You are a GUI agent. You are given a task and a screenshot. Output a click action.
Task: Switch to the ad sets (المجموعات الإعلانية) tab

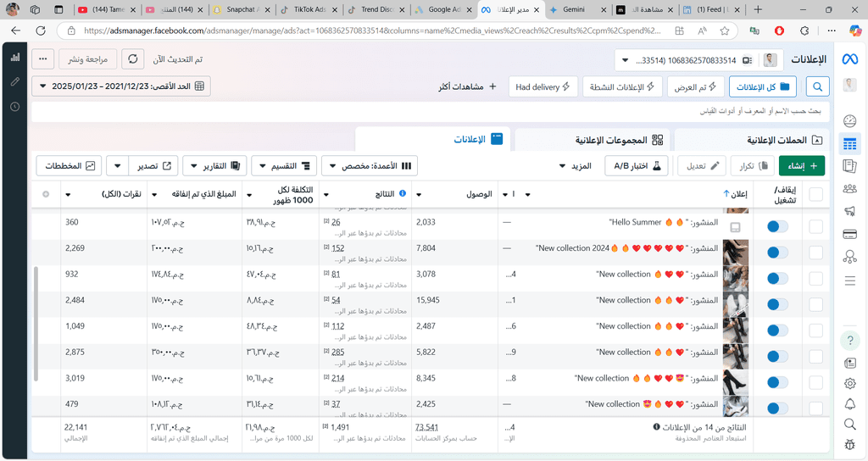point(593,140)
